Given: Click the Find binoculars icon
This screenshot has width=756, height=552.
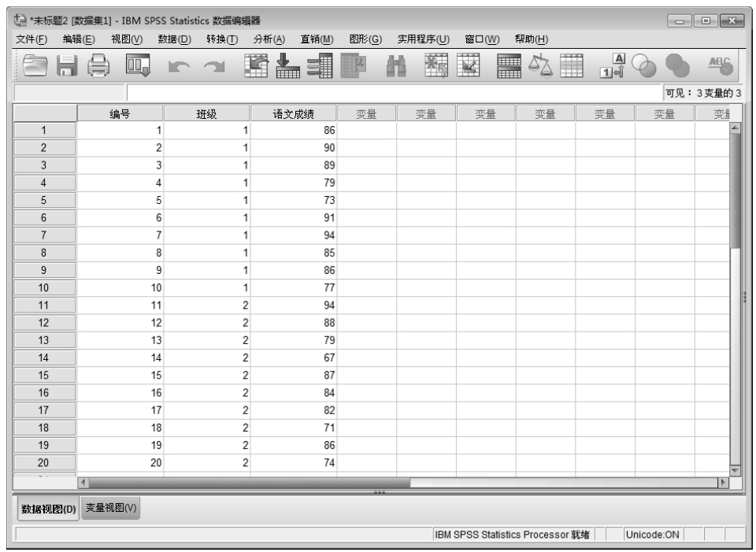Looking at the screenshot, I should 396,66.
